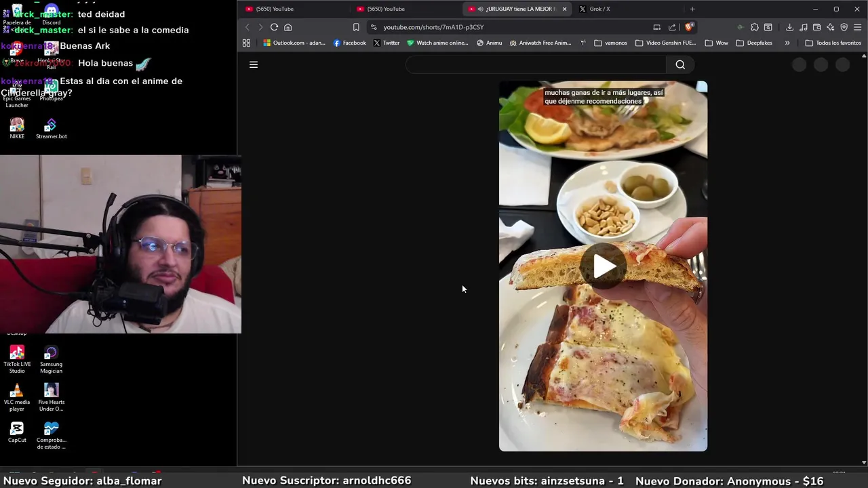Switch to the second (5650) YouTube tab
Viewport: 868px width, 488px height.
[386, 9]
